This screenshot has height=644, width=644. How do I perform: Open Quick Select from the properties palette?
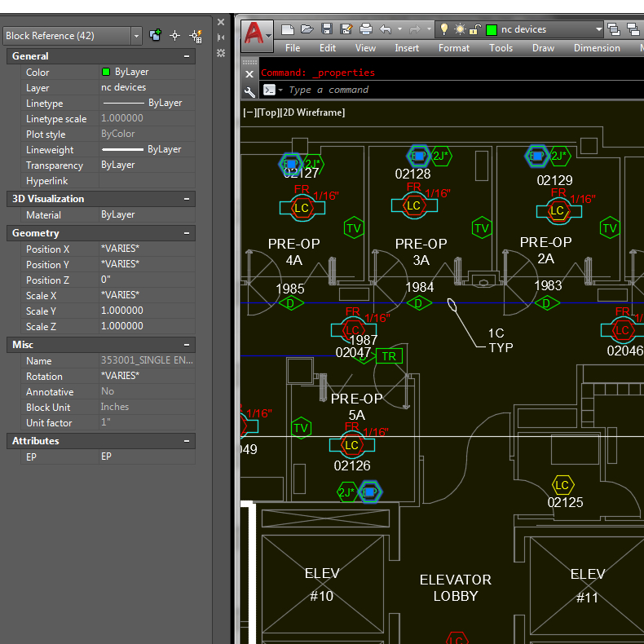coord(196,36)
